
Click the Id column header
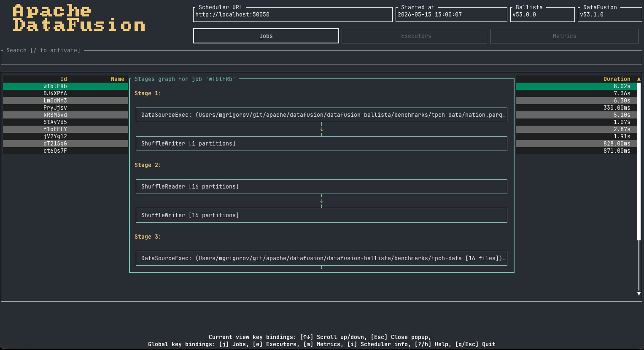[64, 79]
